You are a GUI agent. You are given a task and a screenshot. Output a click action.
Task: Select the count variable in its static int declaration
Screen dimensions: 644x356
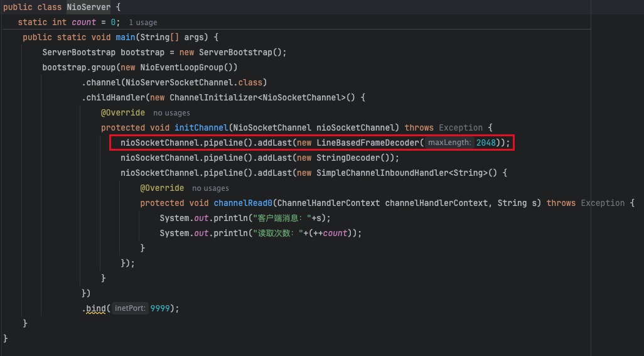pos(83,22)
